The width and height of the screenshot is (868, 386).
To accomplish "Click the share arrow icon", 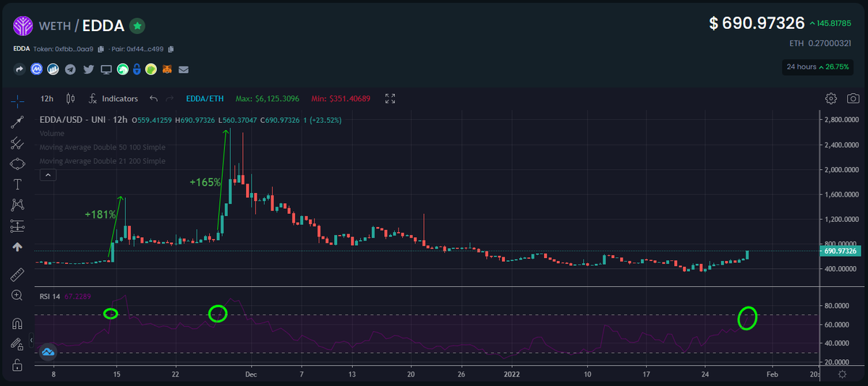I will (19, 69).
